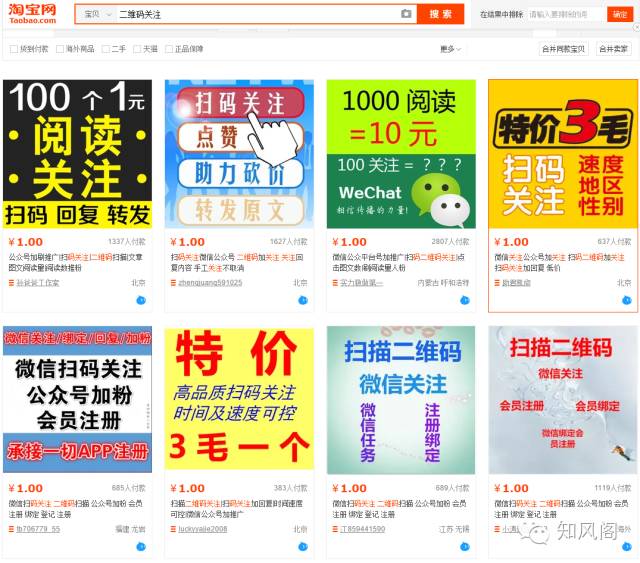Open seller luckyyalie2008's shop link

click(x=202, y=529)
